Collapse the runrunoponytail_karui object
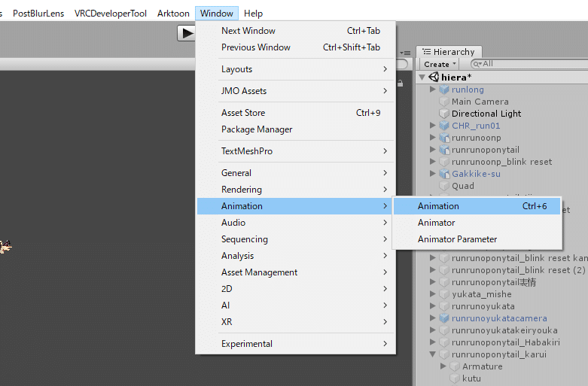 (432, 354)
